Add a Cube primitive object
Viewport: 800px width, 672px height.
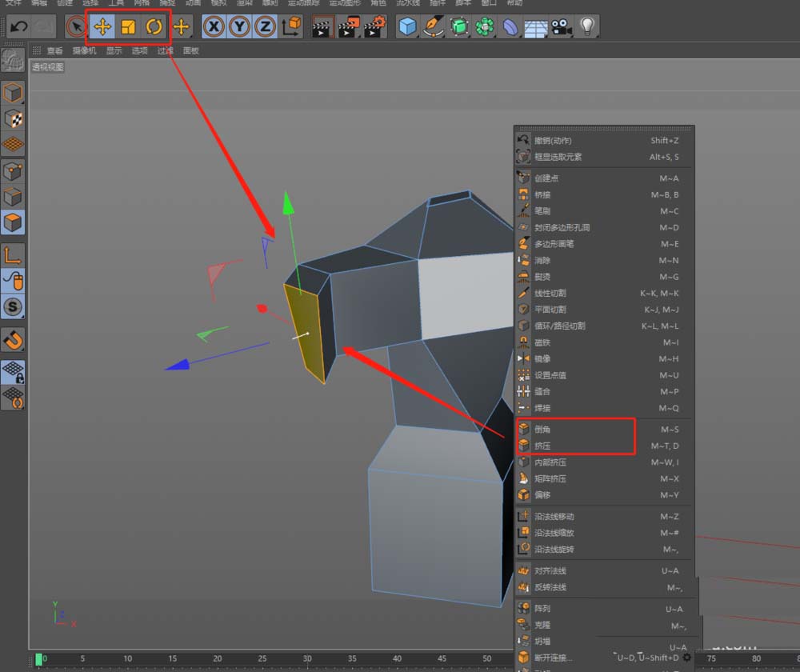[409, 27]
